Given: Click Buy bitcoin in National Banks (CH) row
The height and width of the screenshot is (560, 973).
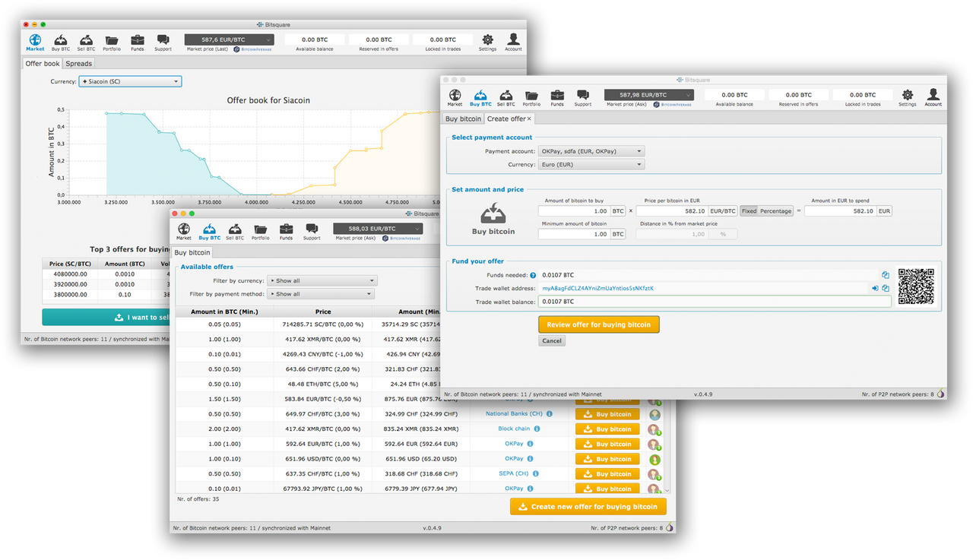Looking at the screenshot, I should 607,414.
